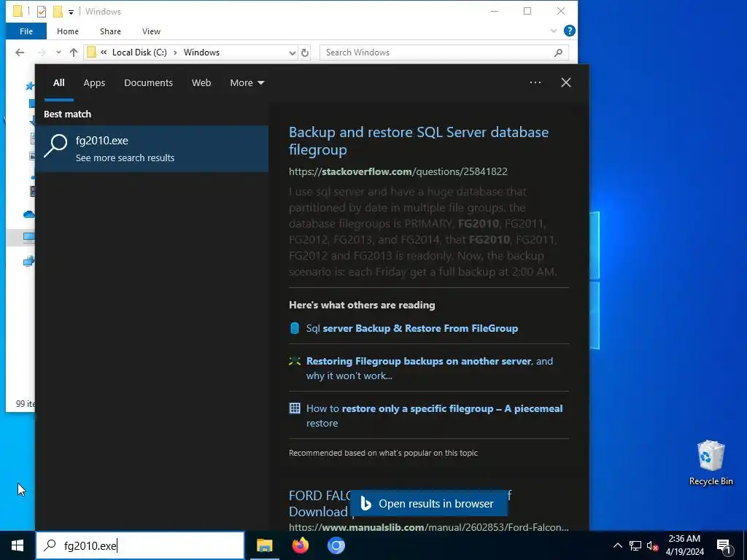Expand the Explorer ribbon chevron
Screen dimensions: 747x560
point(553,31)
